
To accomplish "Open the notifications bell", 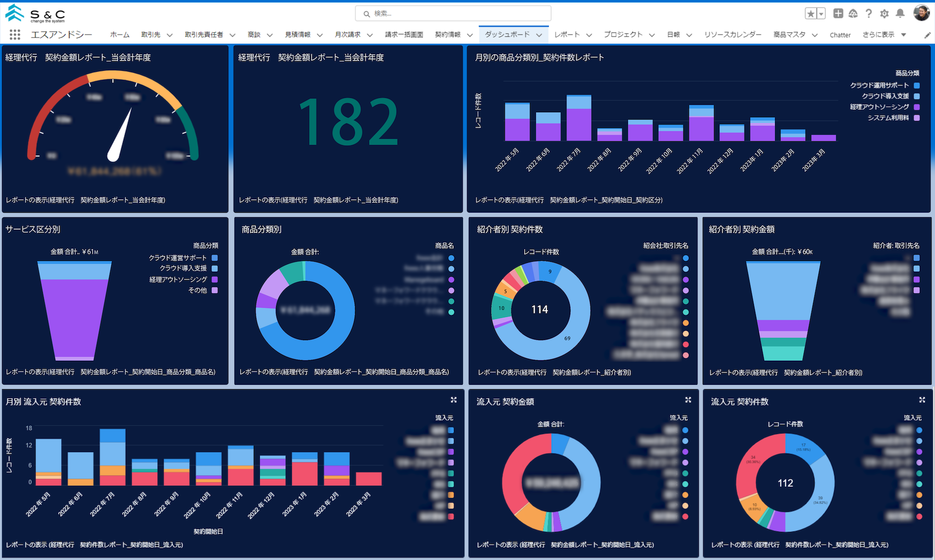I will tap(900, 13).
